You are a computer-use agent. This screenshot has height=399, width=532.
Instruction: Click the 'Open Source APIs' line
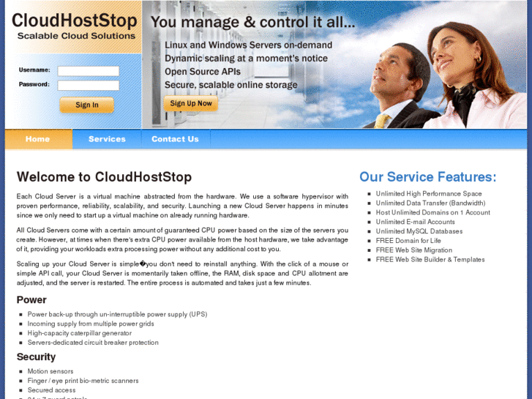coord(203,72)
